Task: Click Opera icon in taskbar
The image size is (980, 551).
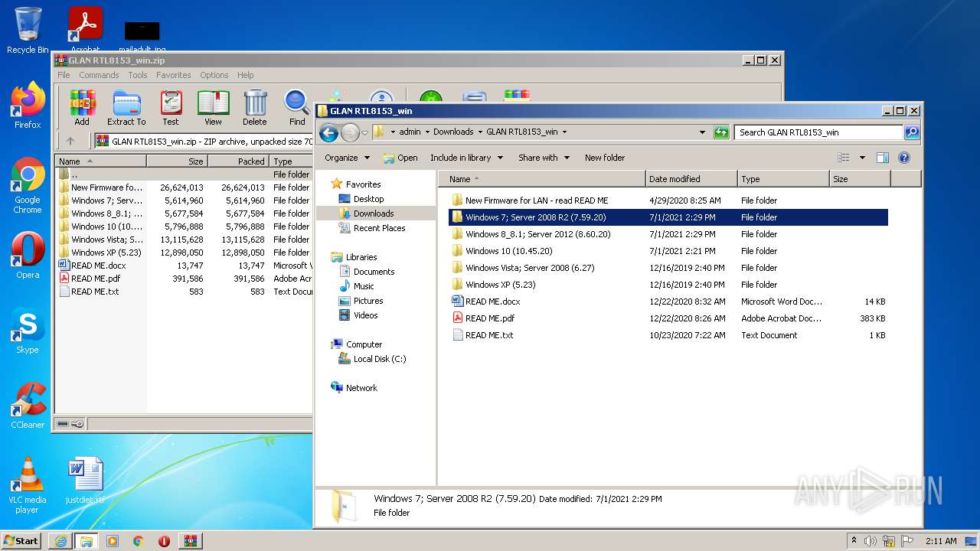Action: pyautogui.click(x=164, y=541)
